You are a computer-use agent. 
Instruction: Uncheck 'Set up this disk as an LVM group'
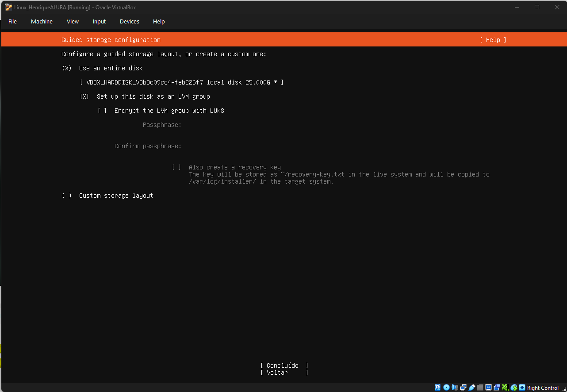pos(84,96)
